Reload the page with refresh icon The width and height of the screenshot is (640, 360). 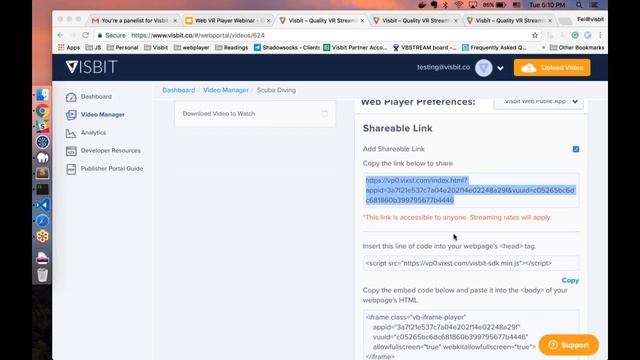[x=85, y=35]
